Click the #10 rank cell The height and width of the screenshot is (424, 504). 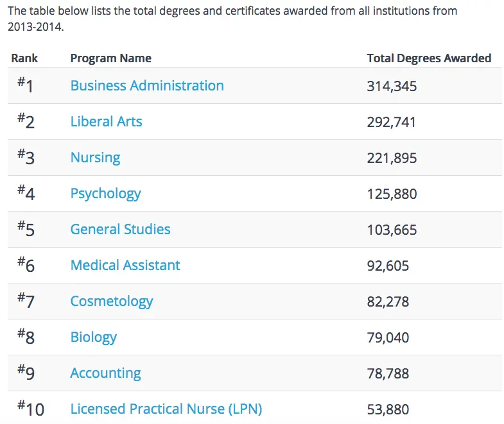point(30,408)
